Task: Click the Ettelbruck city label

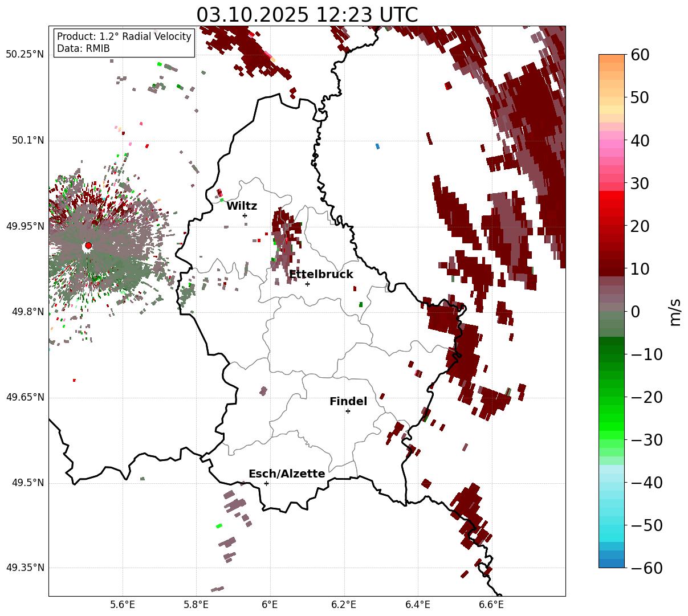Action: (x=321, y=275)
